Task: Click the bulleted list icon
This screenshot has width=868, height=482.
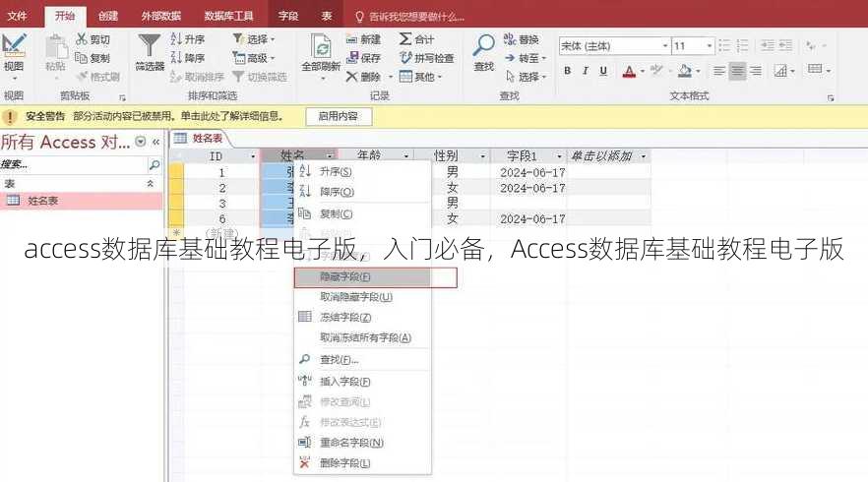Action: (724, 46)
